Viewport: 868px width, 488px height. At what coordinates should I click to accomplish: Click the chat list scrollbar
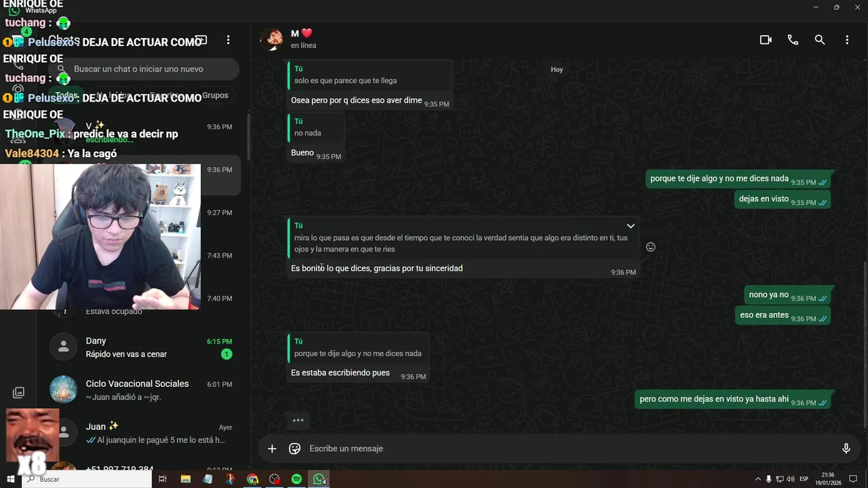click(x=249, y=136)
